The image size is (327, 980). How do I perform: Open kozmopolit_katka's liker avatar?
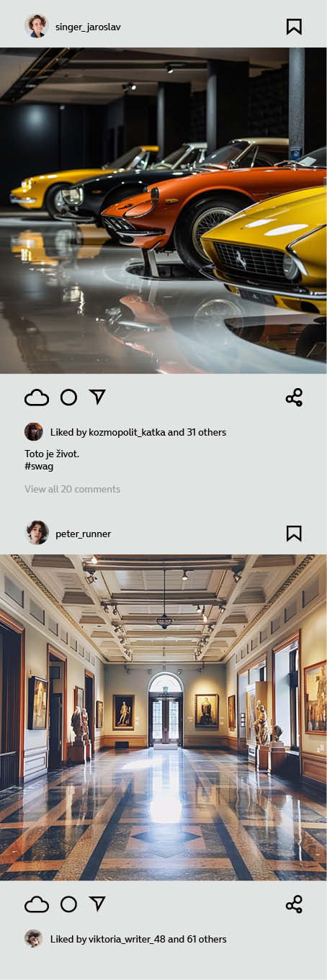34,432
